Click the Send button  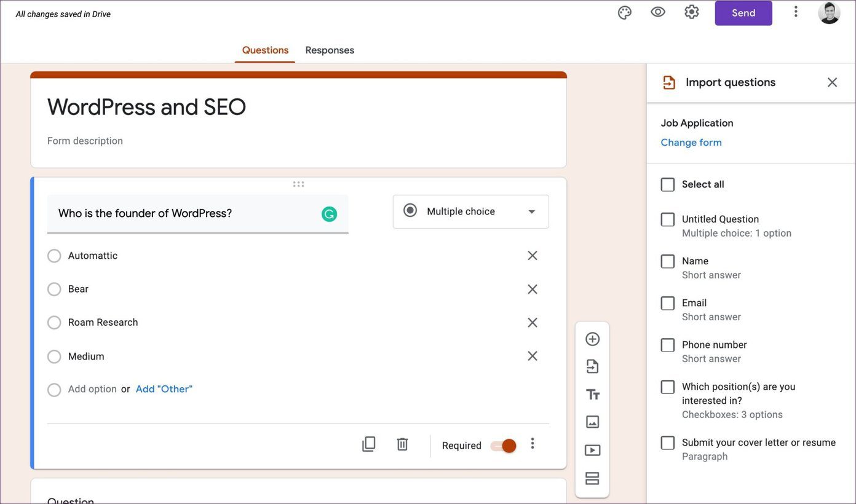coord(743,13)
